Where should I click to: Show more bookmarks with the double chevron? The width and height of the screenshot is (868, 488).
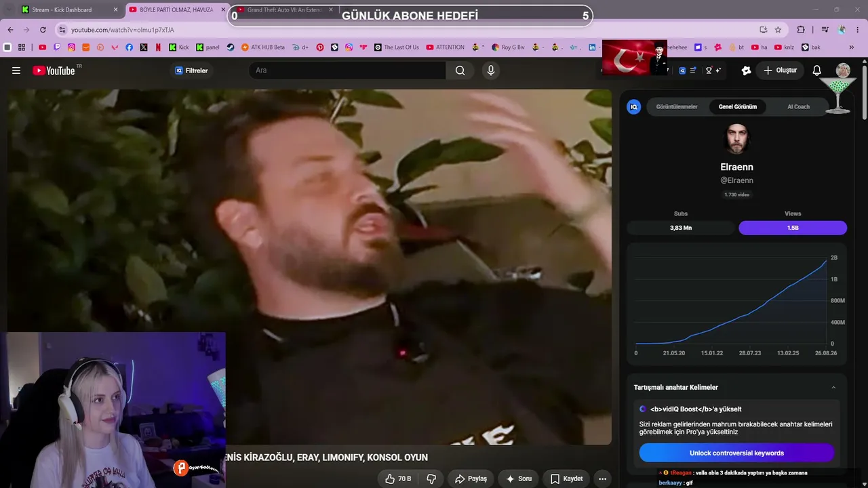852,47
